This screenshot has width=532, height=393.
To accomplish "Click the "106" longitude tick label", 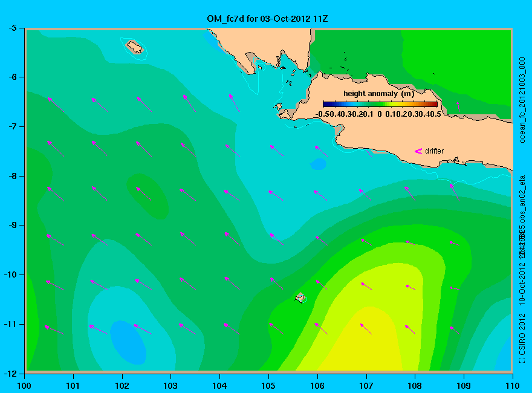I will click(317, 386).
